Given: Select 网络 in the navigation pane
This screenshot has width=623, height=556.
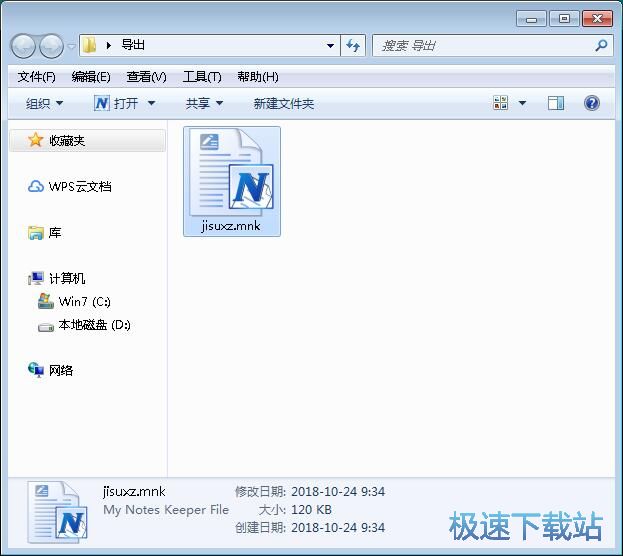Looking at the screenshot, I should (x=61, y=370).
